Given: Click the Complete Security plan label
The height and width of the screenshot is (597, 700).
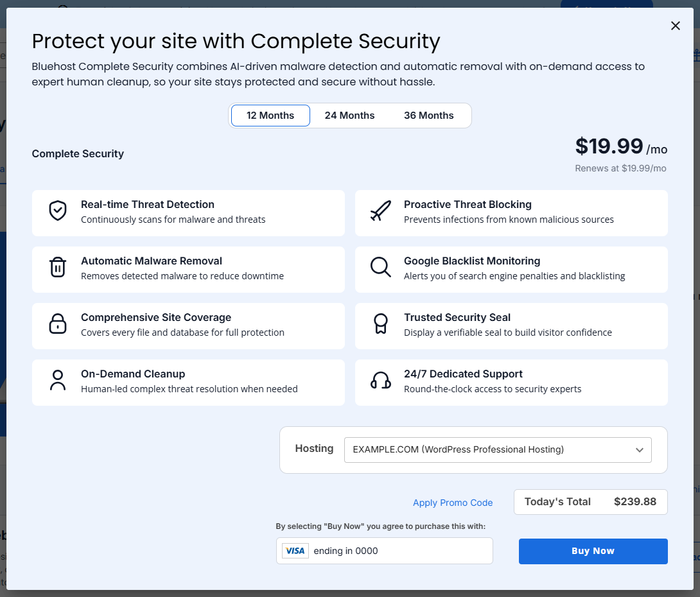Looking at the screenshot, I should (x=78, y=153).
